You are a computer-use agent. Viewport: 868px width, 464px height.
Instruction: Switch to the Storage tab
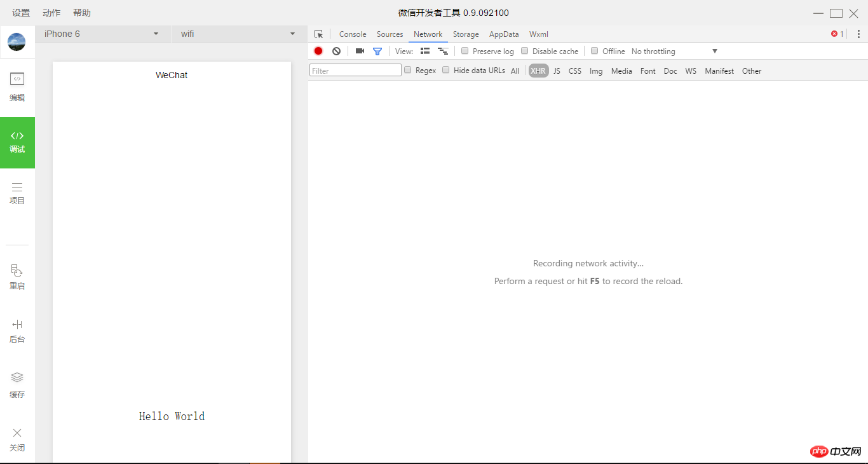point(466,34)
